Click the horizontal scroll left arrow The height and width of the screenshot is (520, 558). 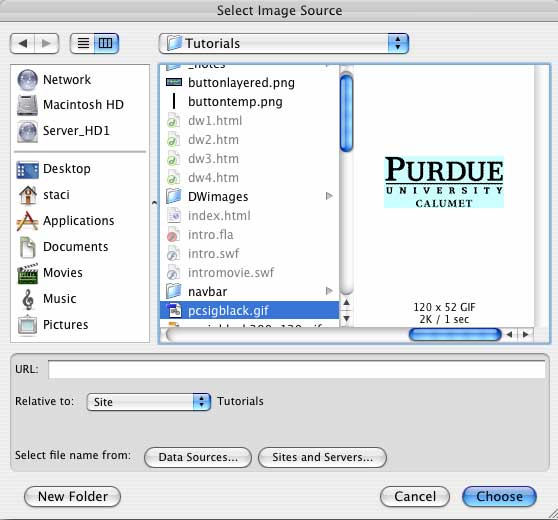(510, 335)
